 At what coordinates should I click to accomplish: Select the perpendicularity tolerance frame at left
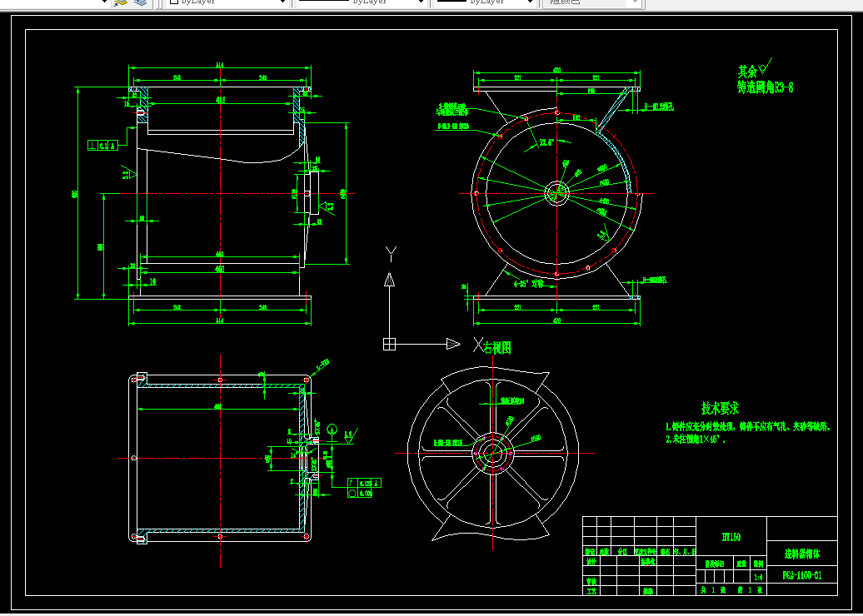103,145
